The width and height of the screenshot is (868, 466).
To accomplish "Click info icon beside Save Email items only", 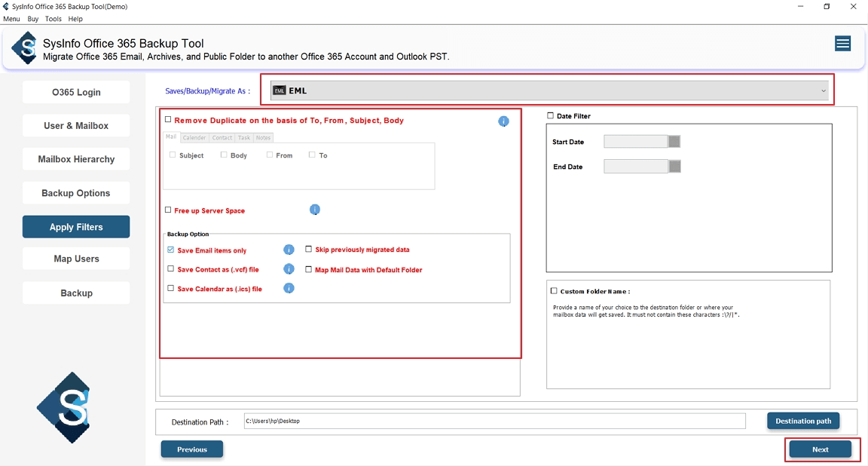I will [289, 250].
